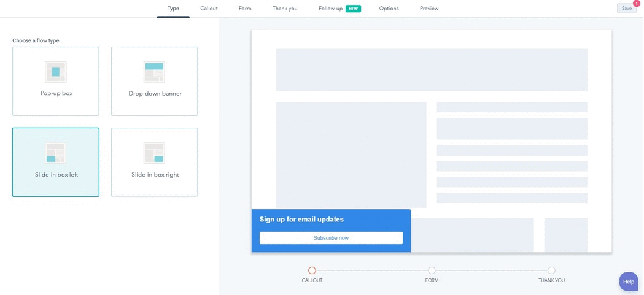Click the 'Sign up for email updates' heading
The image size is (644, 295).
[x=301, y=220]
